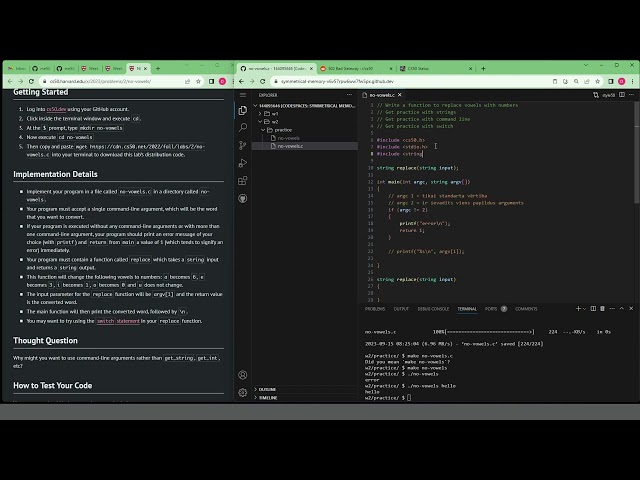Screen dimensions: 640x480
Task: Collapse the practice folder in Explorer
Action: [x=305, y=130]
